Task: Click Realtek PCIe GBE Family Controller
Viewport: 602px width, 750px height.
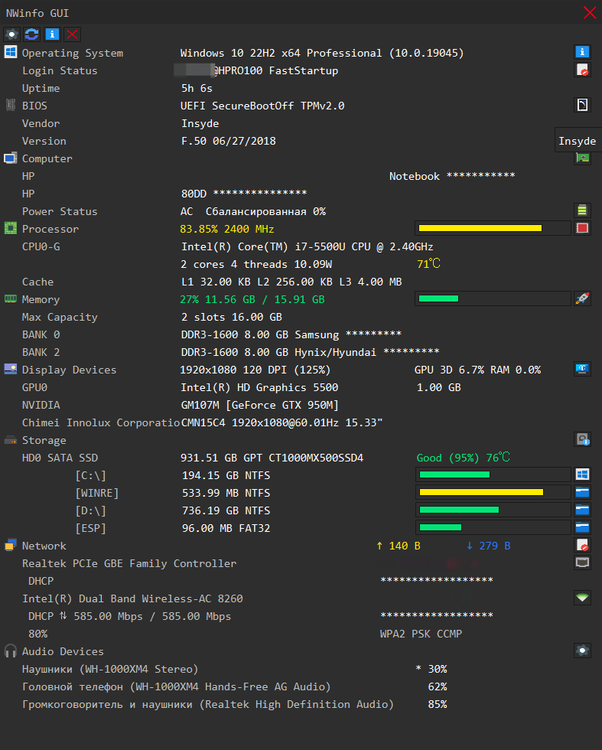Action: pyautogui.click(x=129, y=563)
